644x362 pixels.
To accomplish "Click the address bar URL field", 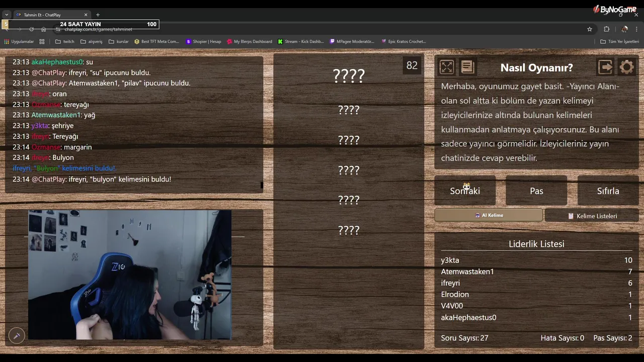I will tap(322, 29).
